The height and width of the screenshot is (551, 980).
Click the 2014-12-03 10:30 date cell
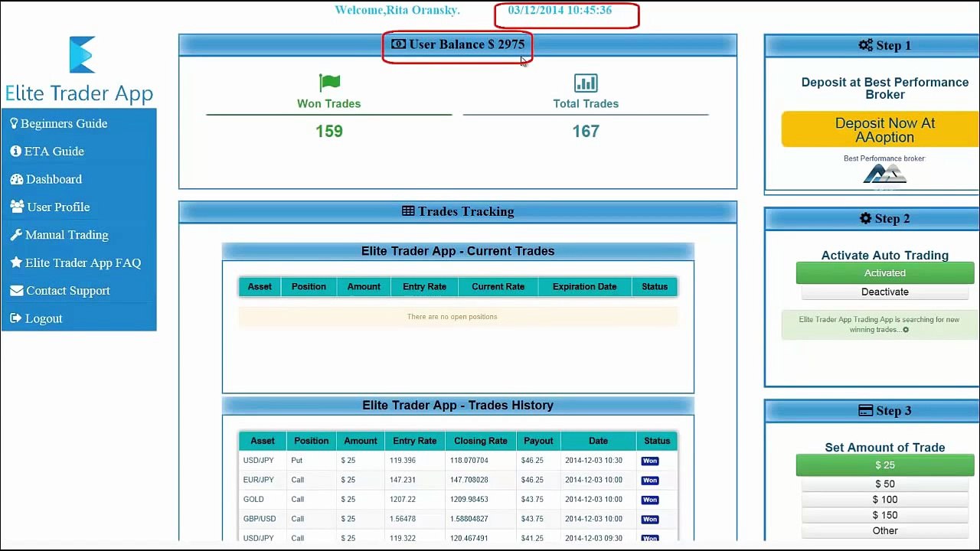[593, 461]
